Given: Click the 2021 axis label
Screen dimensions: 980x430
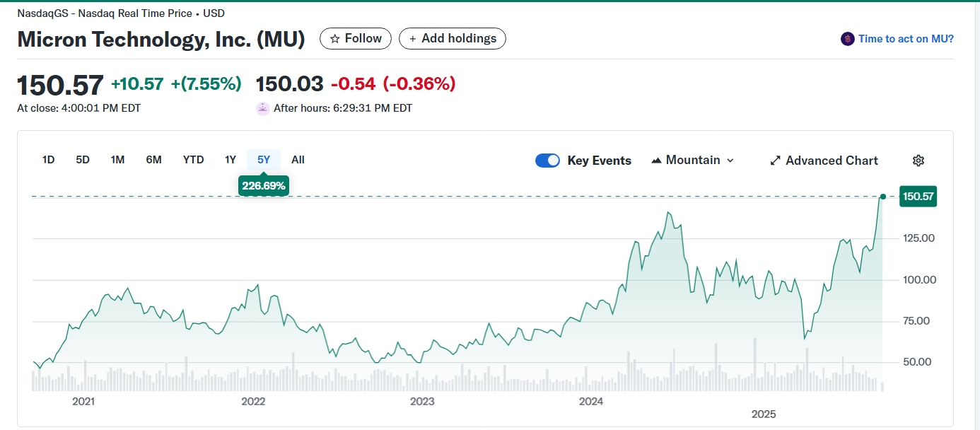Looking at the screenshot, I should coord(83,402).
